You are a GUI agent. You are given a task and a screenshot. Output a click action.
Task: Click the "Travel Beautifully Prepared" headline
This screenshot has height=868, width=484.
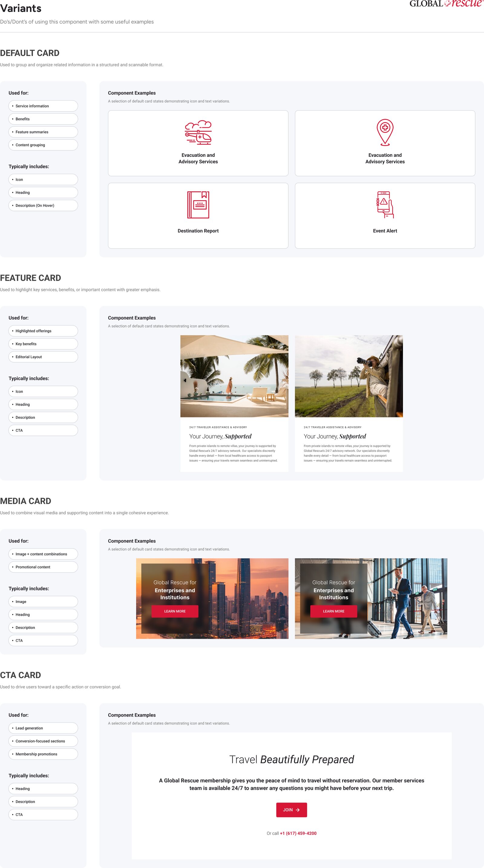(x=292, y=760)
